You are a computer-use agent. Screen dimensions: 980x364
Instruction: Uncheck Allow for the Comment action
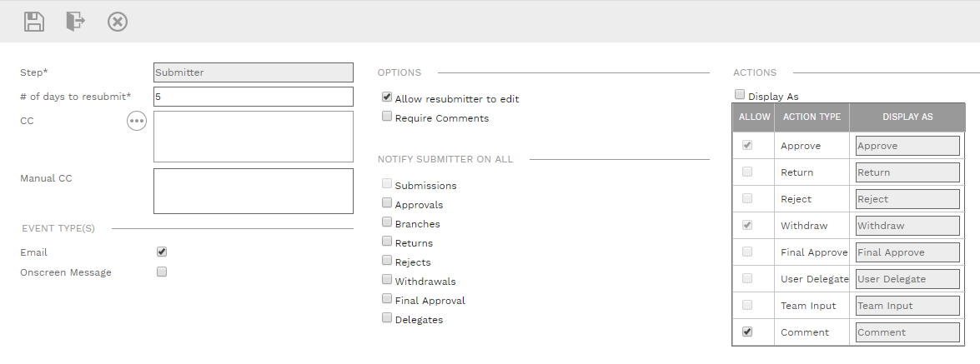(x=747, y=332)
